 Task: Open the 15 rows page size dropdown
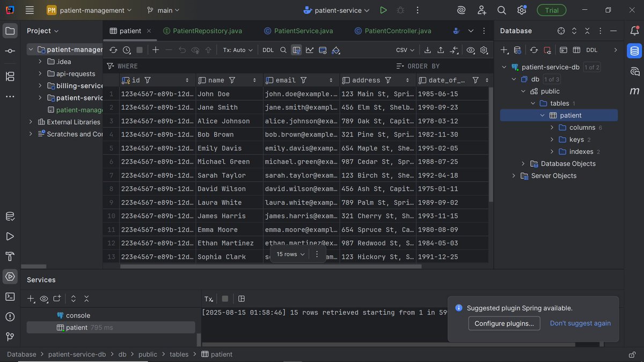click(x=290, y=254)
